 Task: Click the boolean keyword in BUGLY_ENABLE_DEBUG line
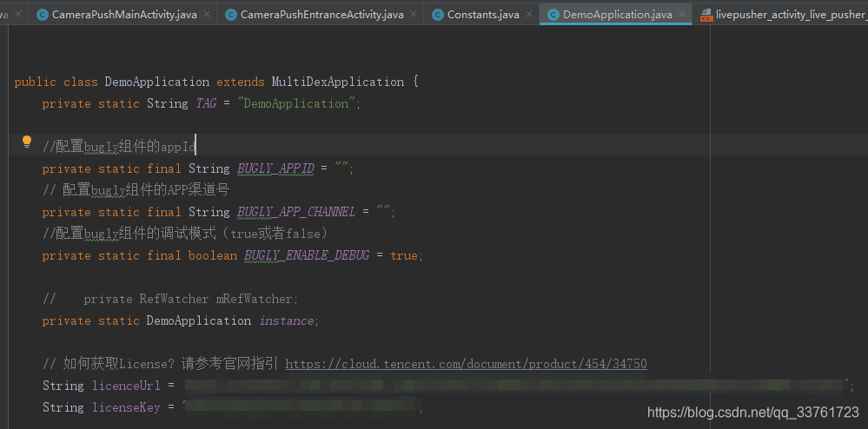[x=213, y=255]
